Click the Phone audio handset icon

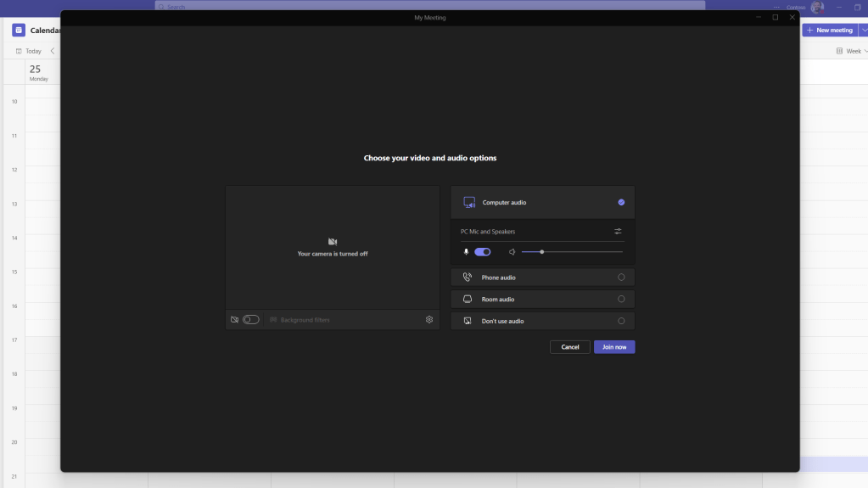(467, 278)
